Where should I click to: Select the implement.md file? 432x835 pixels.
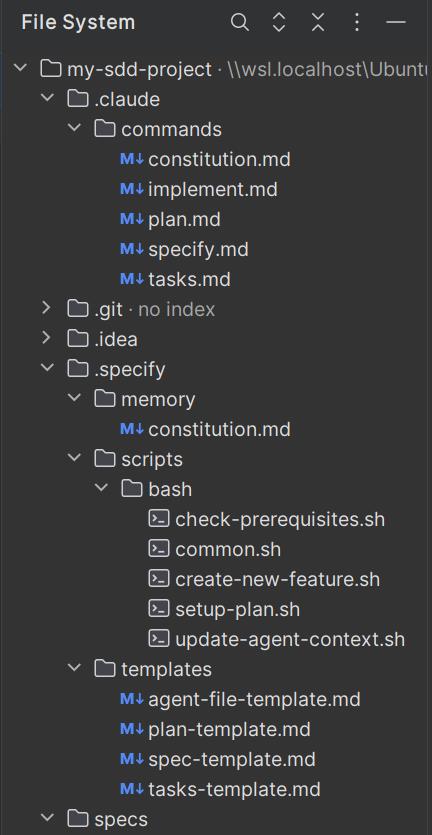tap(213, 189)
